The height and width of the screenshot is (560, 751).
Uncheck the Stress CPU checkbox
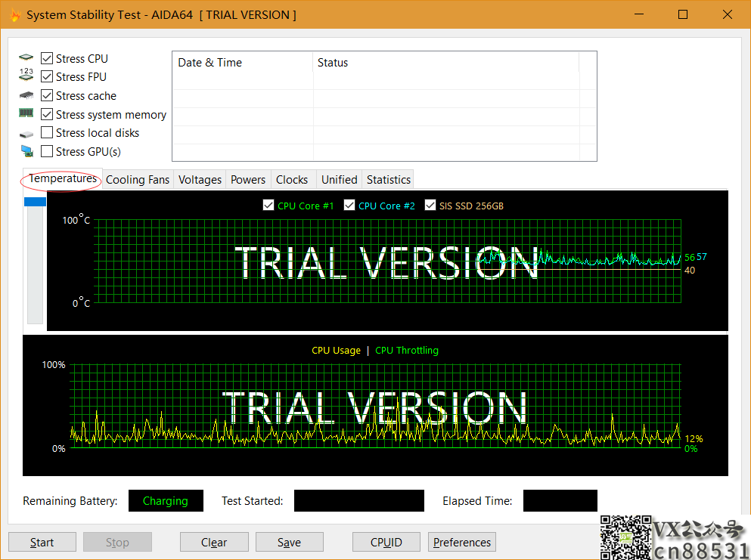tap(46, 58)
